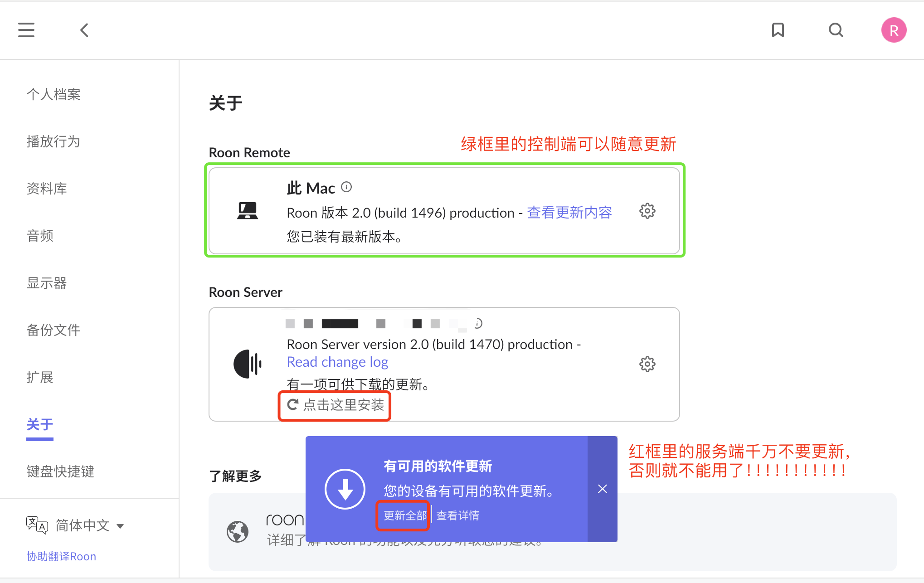924x583 pixels.
Task: Open the Read change log link
Action: (337, 362)
